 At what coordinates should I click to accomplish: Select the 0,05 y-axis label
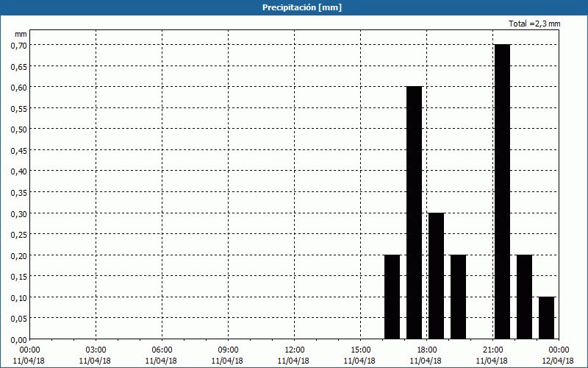coord(19,319)
